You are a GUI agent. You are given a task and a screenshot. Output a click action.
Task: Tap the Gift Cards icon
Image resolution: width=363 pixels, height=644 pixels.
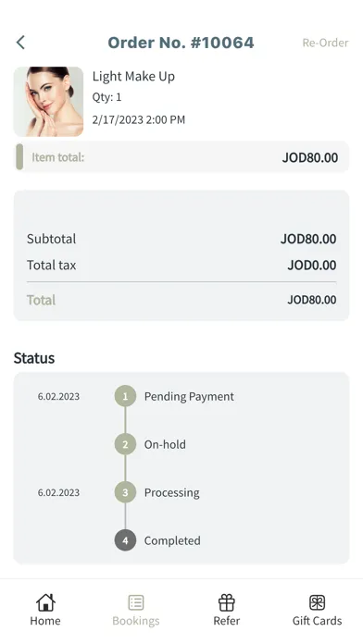pos(317,602)
